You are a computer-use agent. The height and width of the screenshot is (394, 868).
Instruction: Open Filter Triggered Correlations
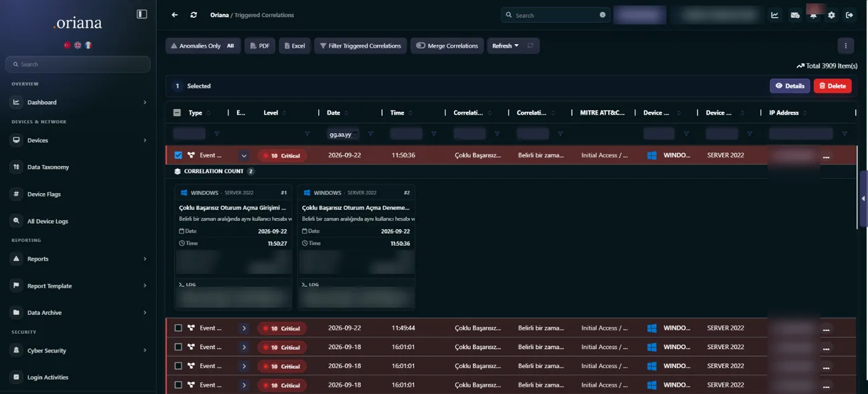pyautogui.click(x=360, y=46)
